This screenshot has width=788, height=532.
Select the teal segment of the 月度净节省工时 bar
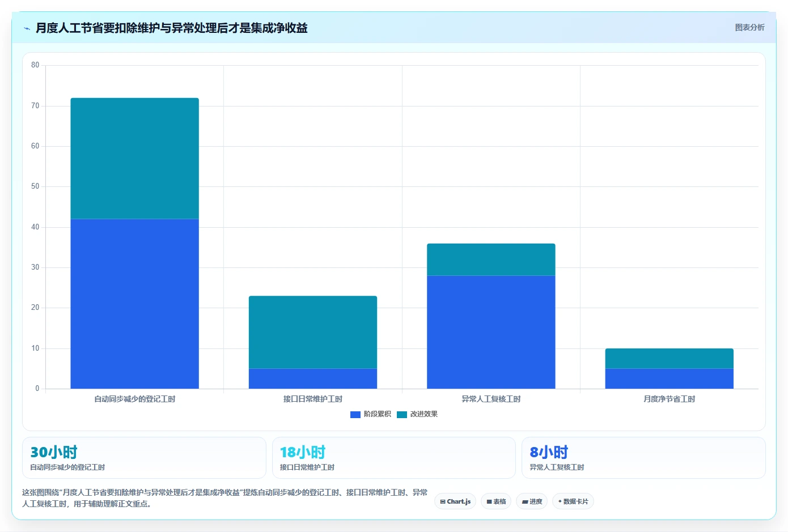click(x=670, y=359)
